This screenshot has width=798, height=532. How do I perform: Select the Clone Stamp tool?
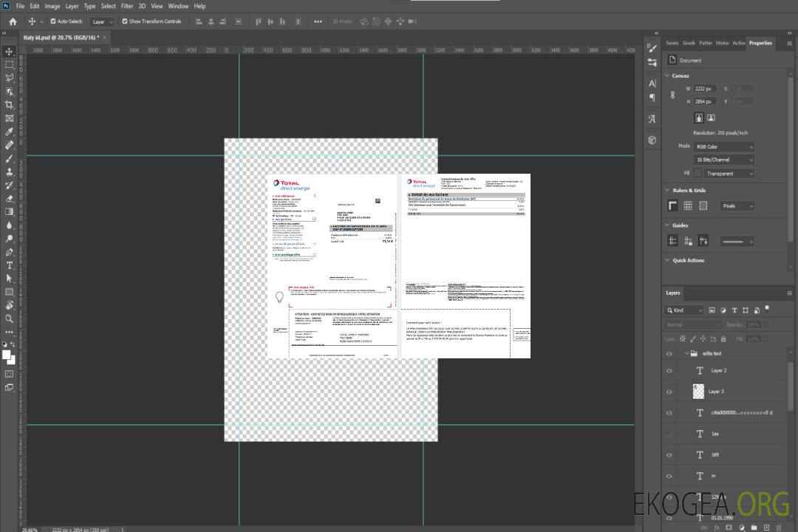click(10, 172)
